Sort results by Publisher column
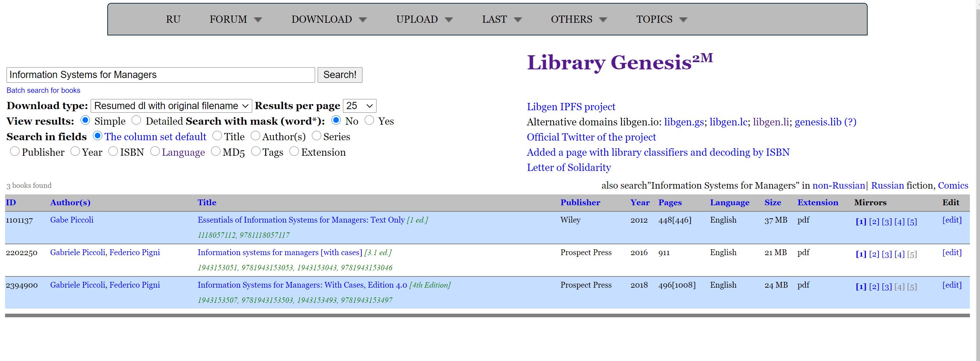980x361 pixels. pos(580,203)
